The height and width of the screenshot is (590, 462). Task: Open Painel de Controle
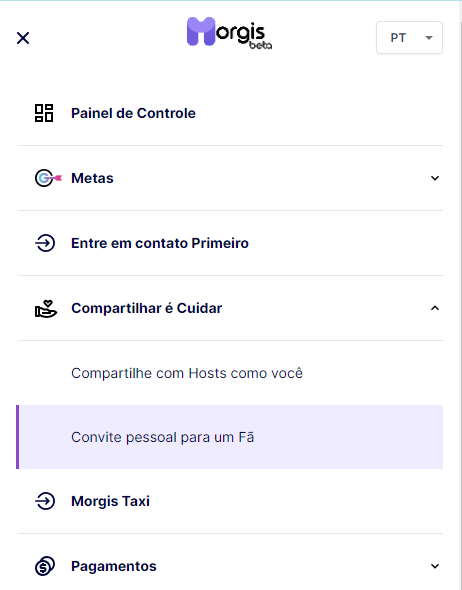click(x=133, y=113)
